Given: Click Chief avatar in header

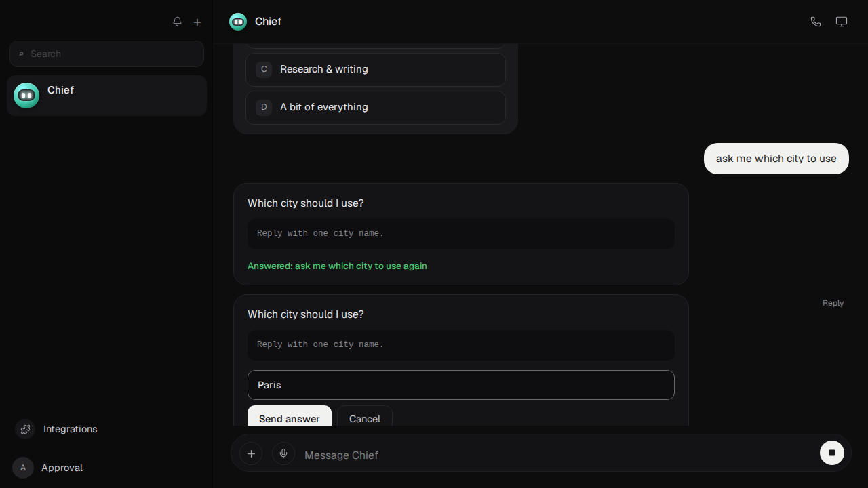Looking at the screenshot, I should click(x=238, y=22).
